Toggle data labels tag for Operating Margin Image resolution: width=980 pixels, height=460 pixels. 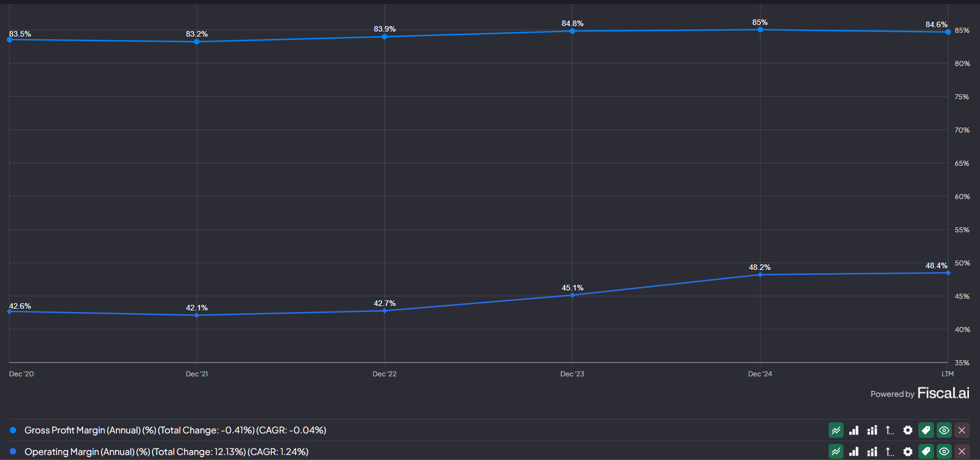[926, 452]
